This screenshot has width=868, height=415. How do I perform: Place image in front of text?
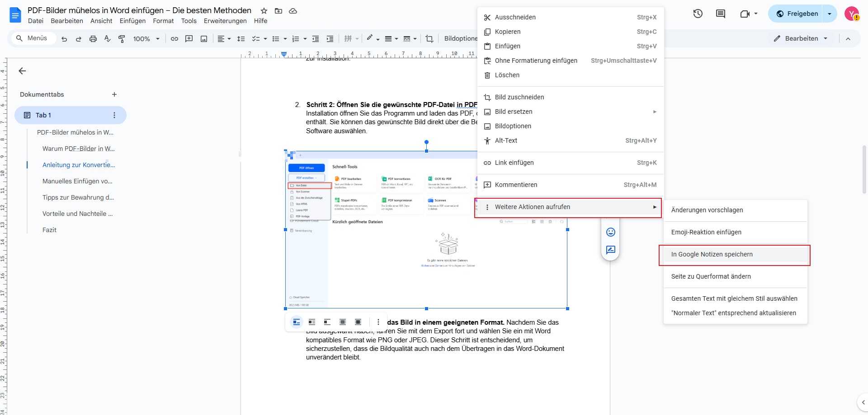(x=358, y=322)
